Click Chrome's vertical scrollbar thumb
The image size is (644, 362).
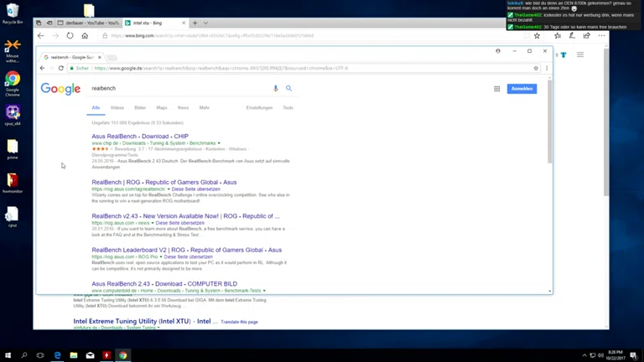coord(549,122)
